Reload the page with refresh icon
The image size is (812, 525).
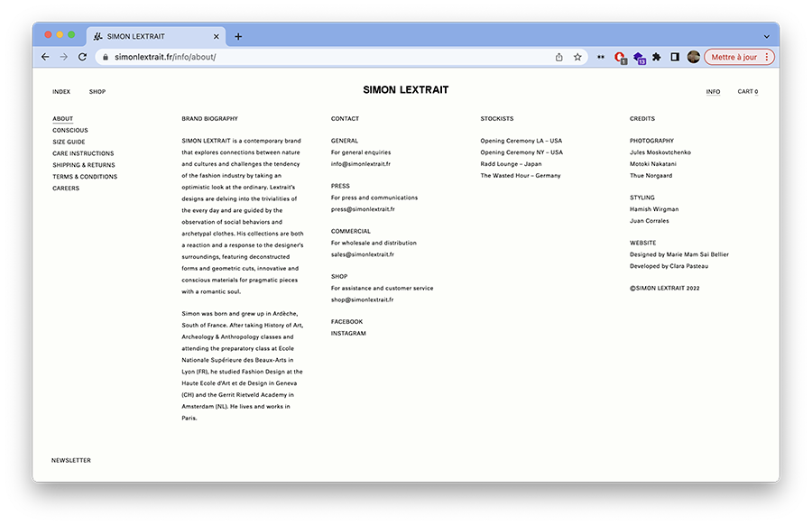82,57
